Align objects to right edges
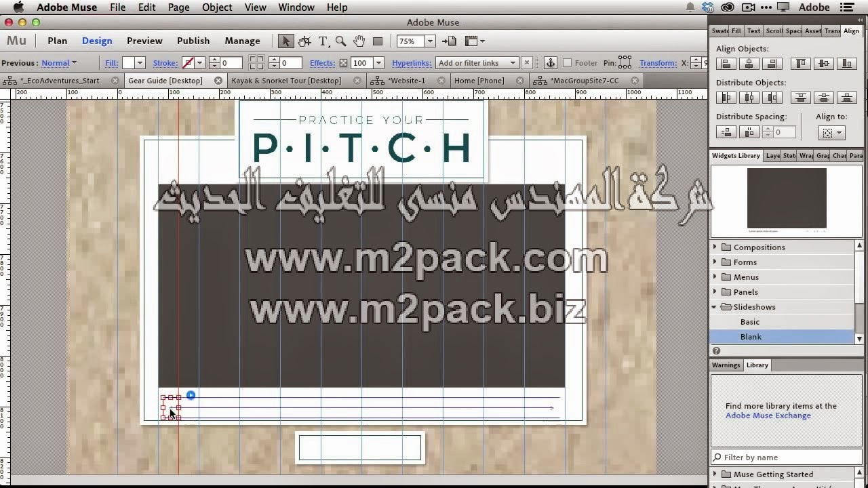 [772, 64]
